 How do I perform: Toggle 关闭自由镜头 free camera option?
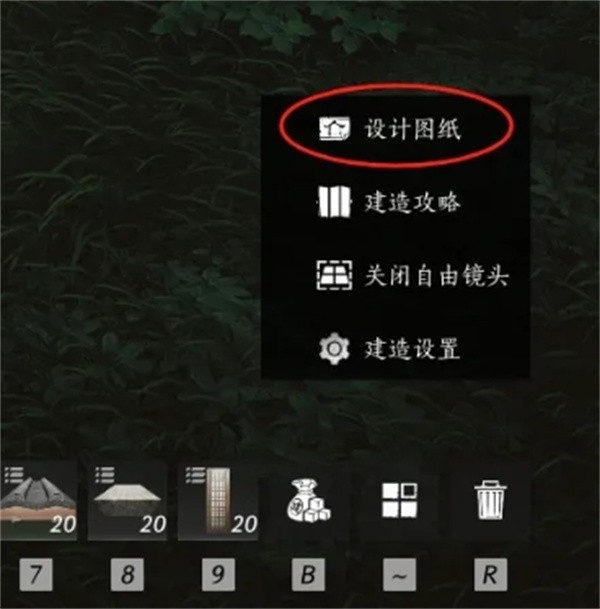414,275
